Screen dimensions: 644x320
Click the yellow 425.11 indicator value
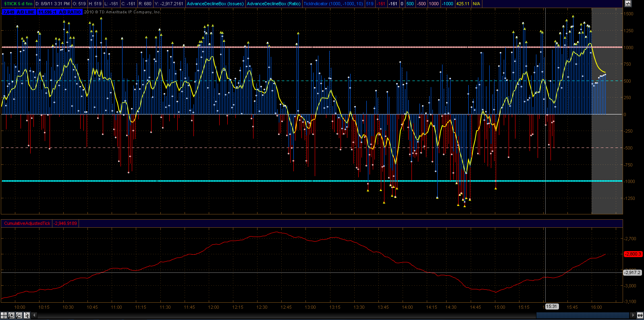point(463,4)
